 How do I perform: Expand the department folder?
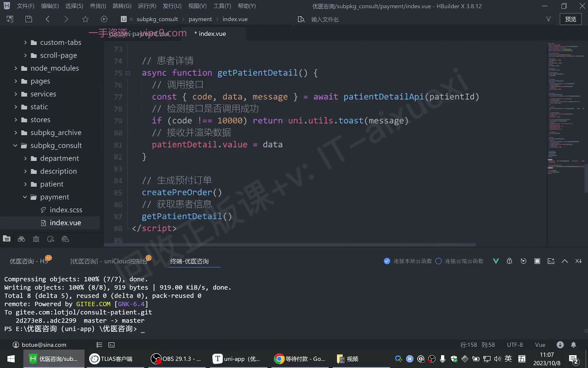(x=25, y=158)
